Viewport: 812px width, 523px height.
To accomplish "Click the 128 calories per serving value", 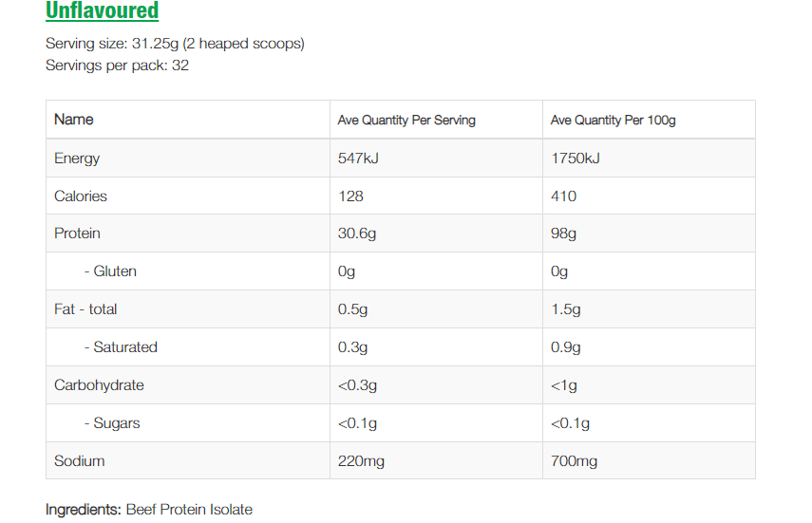I will pos(350,196).
